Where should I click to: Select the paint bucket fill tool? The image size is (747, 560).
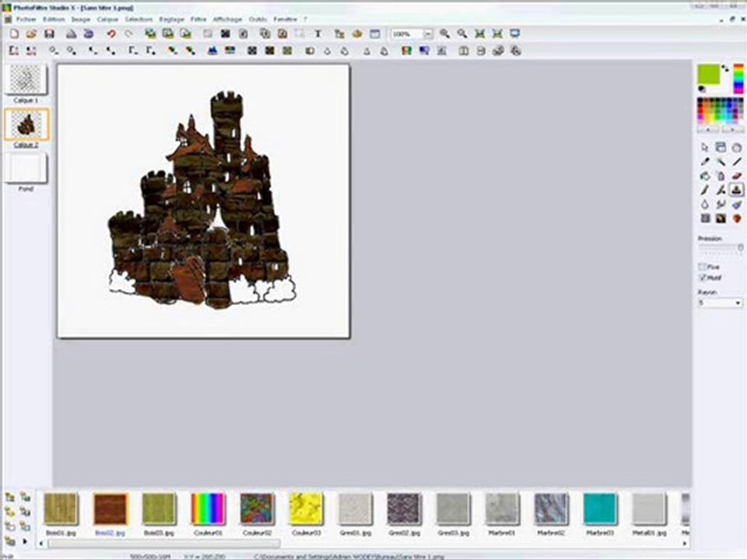[705, 177]
